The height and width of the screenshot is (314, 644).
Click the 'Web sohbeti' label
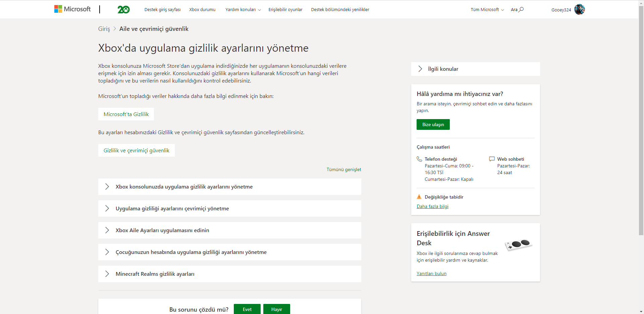tap(511, 159)
